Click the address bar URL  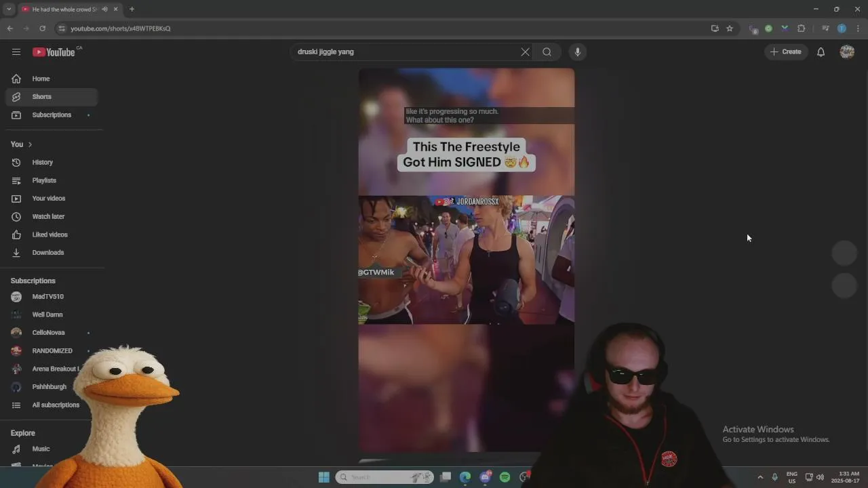tap(121, 28)
